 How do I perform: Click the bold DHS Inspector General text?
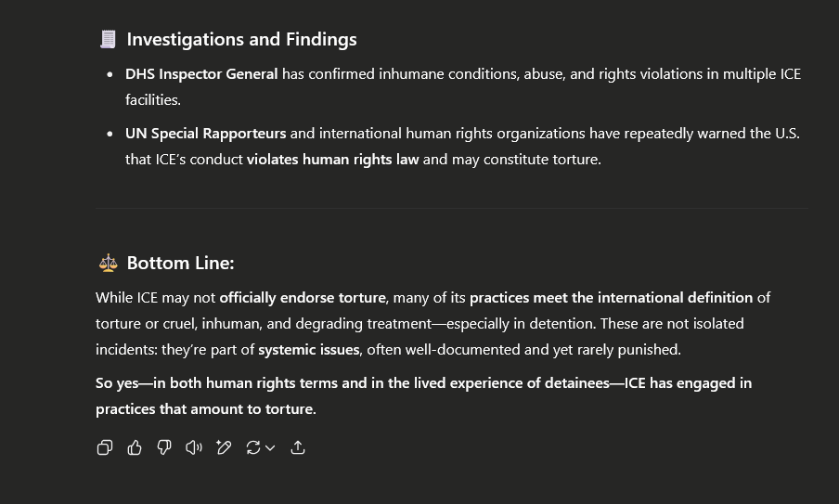201,74
